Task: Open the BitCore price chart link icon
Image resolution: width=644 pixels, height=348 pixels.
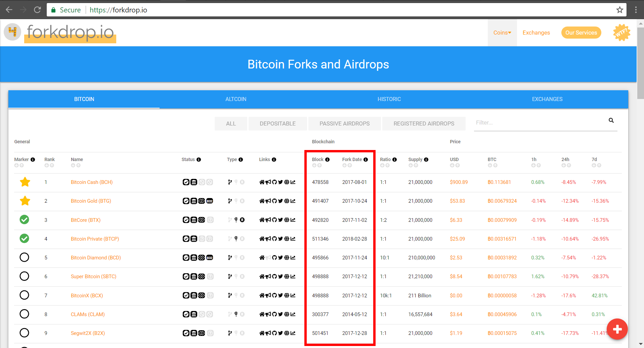Action: tap(293, 220)
